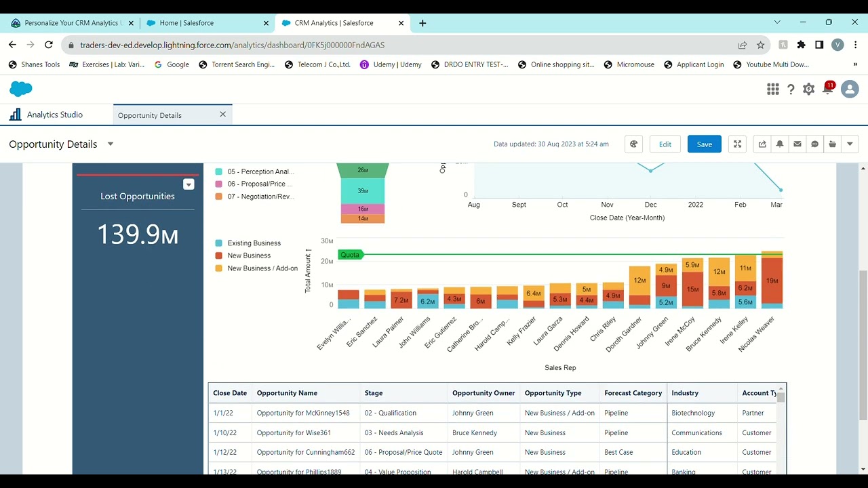
Task: Toggle New Business legend swatch
Action: [x=219, y=256]
